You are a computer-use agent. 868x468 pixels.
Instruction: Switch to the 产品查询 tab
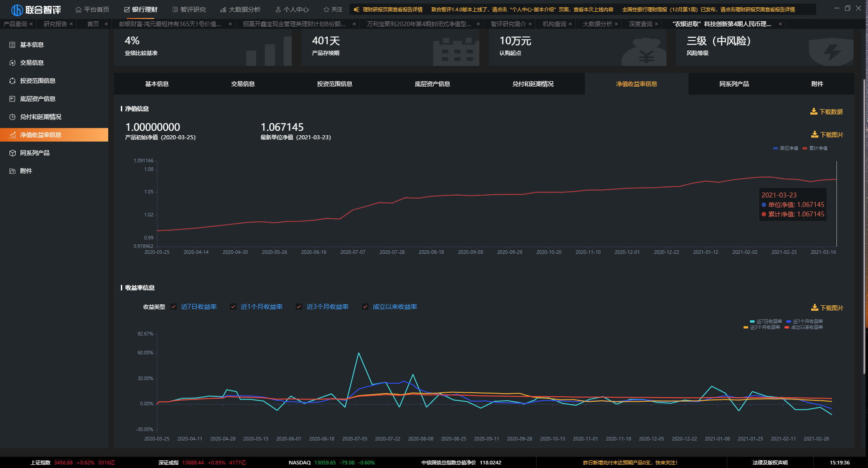(x=15, y=24)
